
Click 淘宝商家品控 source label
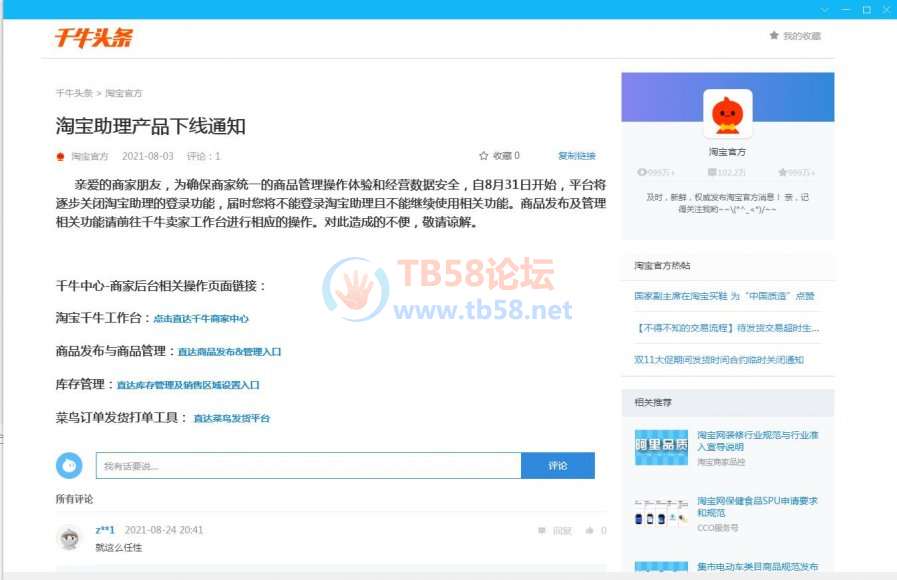coord(721,462)
